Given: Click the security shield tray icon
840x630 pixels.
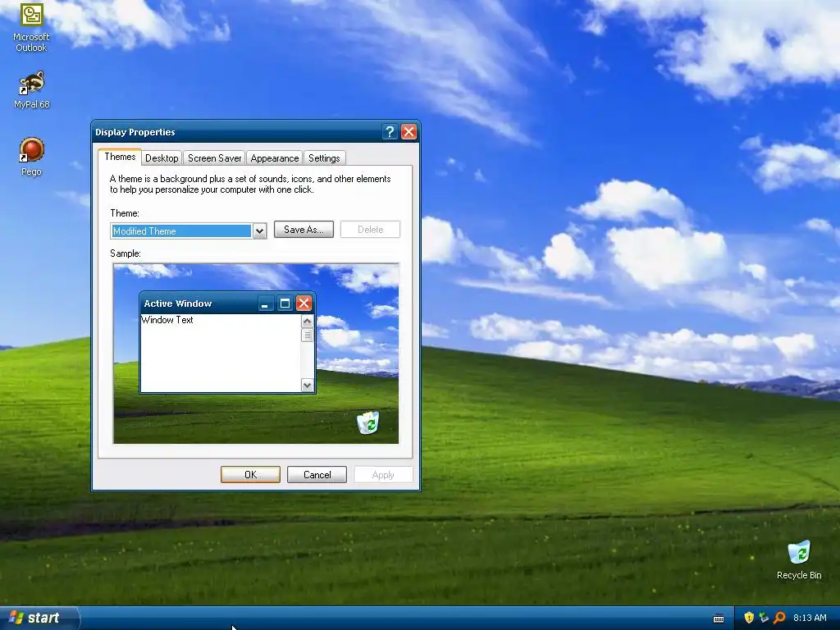Looking at the screenshot, I should coord(748,618).
